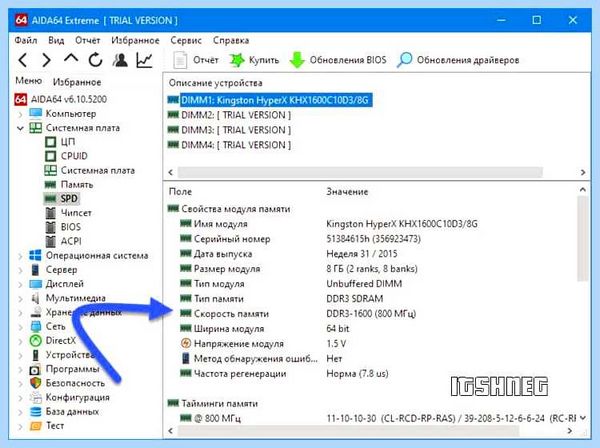Open the Сервис menu
Screen dimensions: 600x448
click(186, 40)
